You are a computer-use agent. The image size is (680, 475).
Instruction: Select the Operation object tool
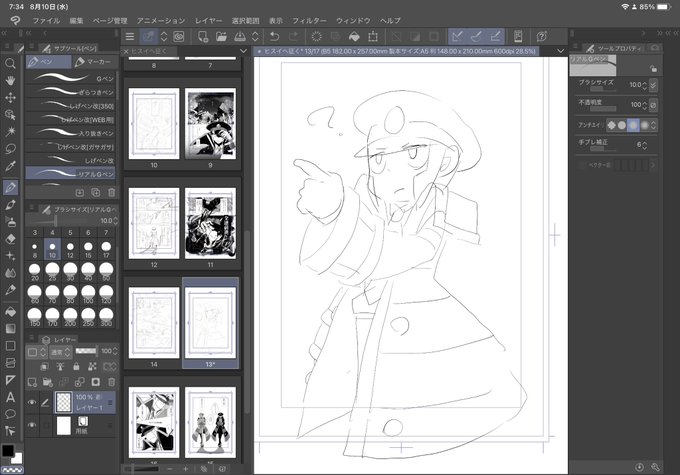[10, 115]
